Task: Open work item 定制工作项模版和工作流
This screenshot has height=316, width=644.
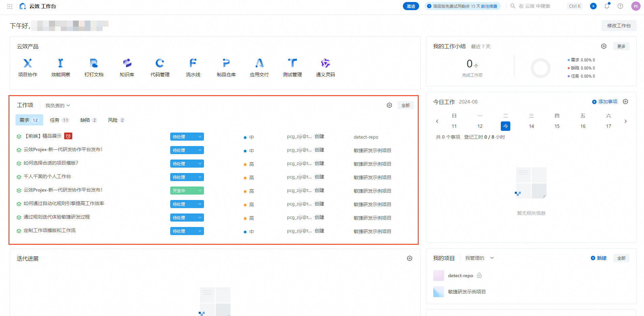Action: coord(50,230)
